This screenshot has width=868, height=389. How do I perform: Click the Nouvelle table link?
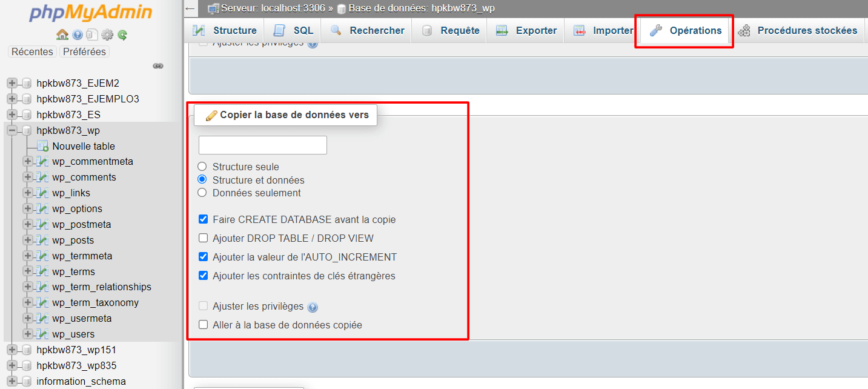click(84, 146)
